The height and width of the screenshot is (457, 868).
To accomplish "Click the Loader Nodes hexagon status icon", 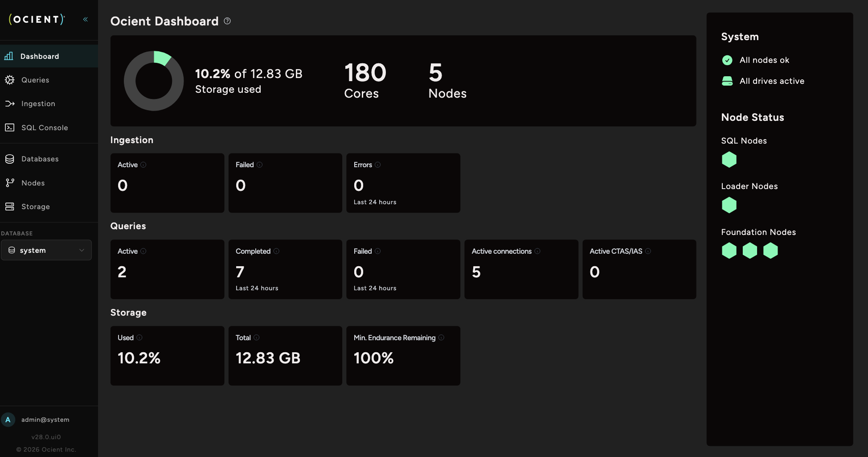I will tap(729, 205).
